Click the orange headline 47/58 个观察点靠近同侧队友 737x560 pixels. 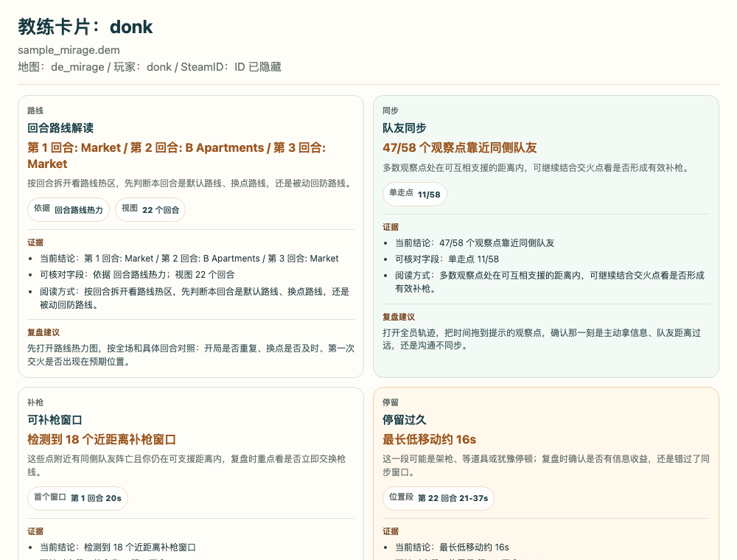(460, 148)
